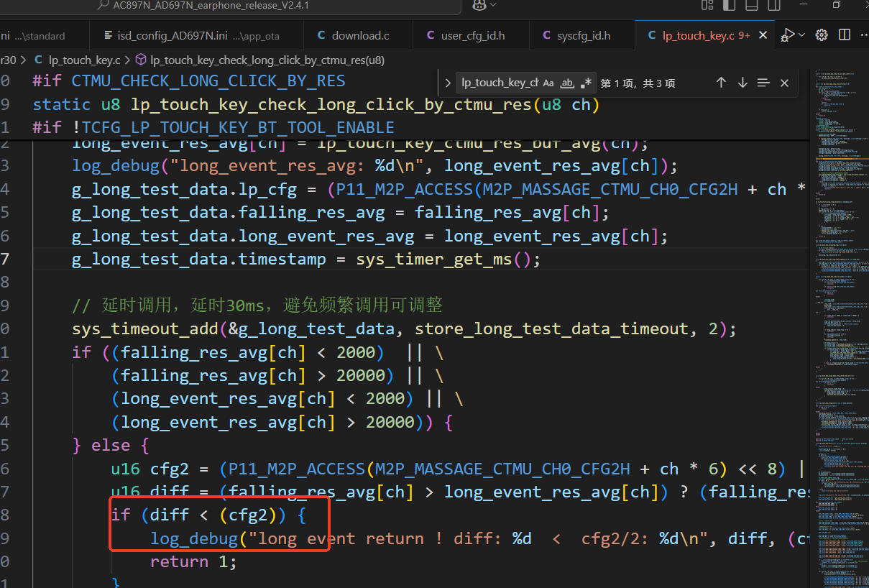869x588 pixels.
Task: Click the Run or Debug icon
Action: click(788, 35)
